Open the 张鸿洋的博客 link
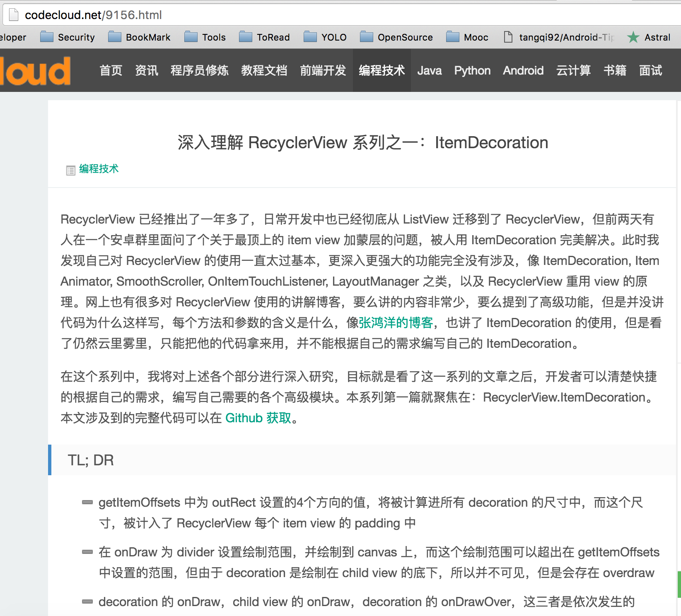 point(396,323)
